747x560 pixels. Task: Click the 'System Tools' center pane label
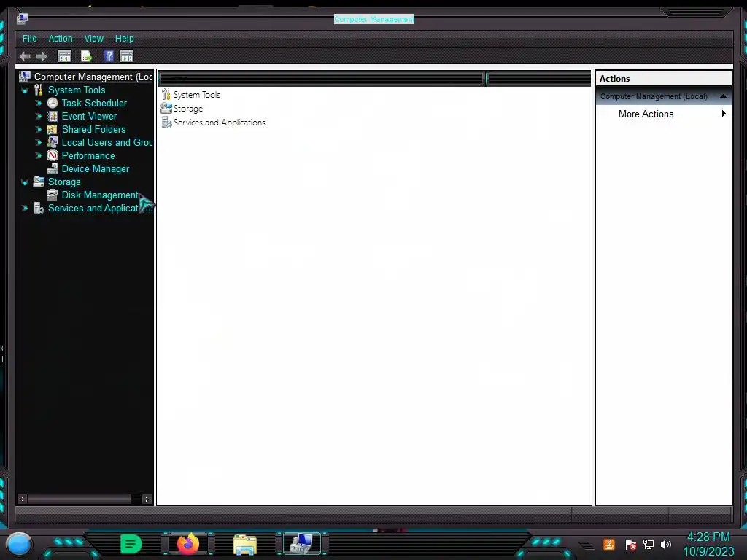197,94
